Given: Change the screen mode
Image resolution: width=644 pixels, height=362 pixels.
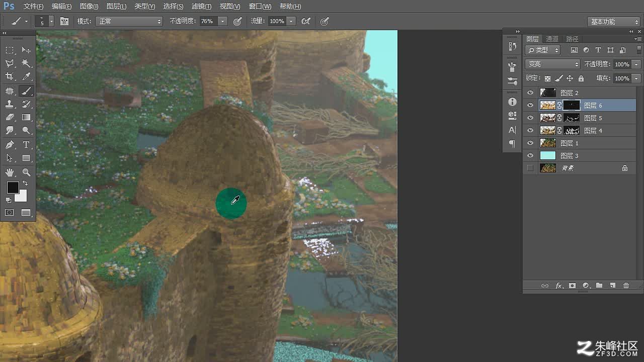Looking at the screenshot, I should [26, 213].
